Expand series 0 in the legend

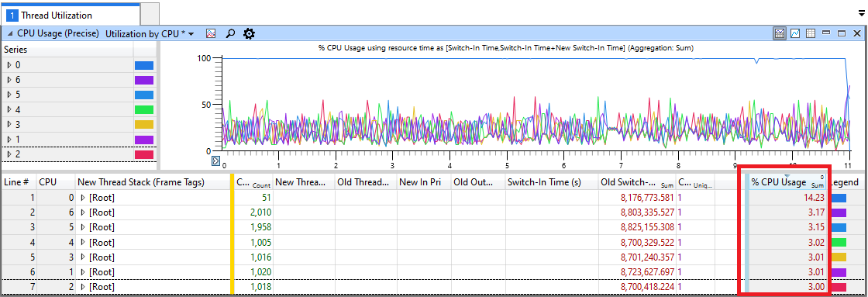click(9, 65)
